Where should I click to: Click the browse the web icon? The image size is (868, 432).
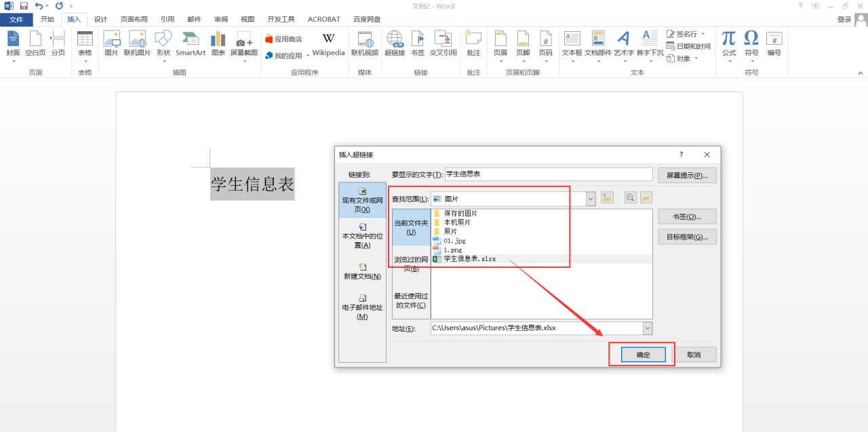(631, 198)
